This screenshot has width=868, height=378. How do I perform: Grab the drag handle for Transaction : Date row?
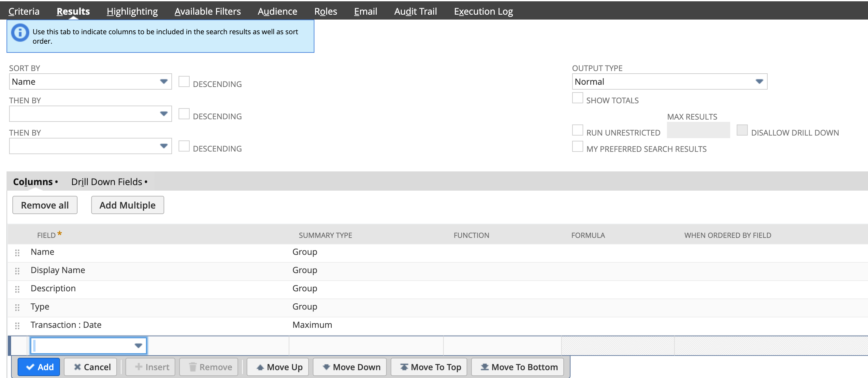(17, 326)
